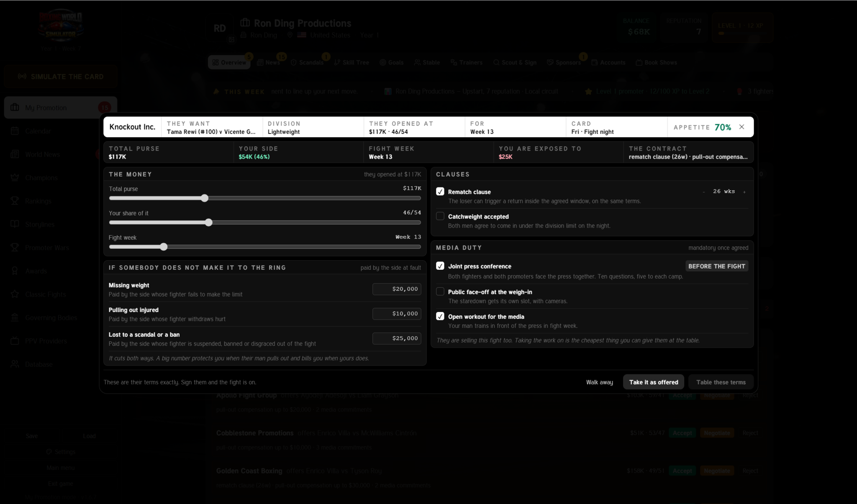Adjust the Your share of it slider
Screen dimensions: 857x504
208,223
